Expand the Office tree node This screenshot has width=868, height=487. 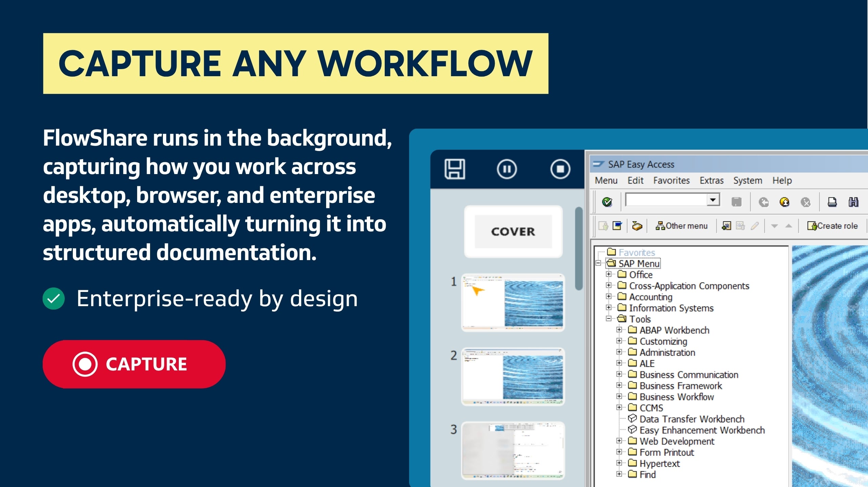click(609, 274)
